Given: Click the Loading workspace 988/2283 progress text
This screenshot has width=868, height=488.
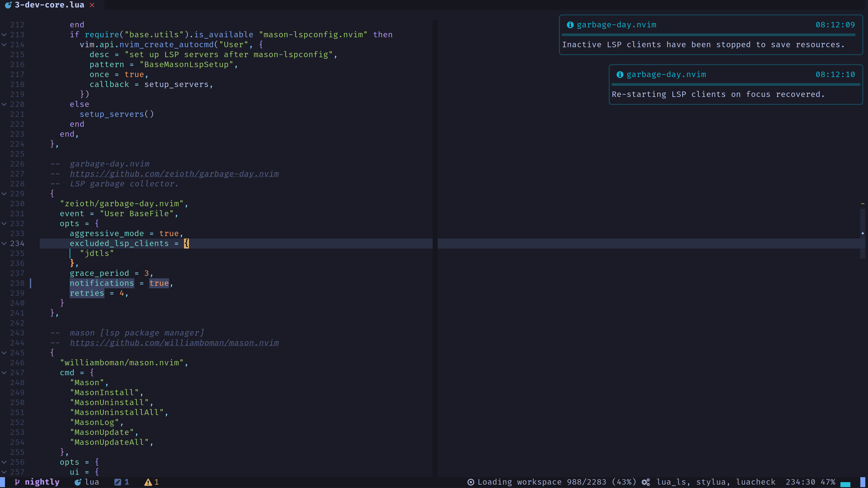Looking at the screenshot, I should pyautogui.click(x=557, y=482).
